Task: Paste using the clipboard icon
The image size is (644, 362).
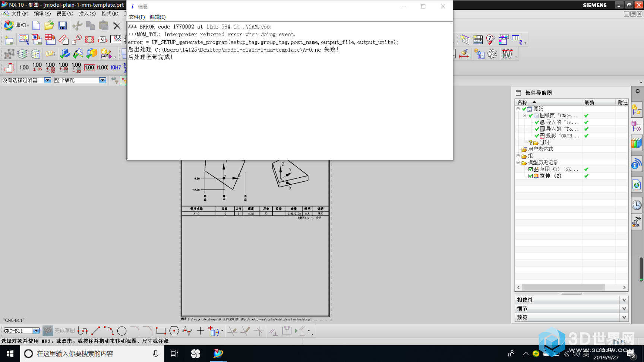Action: (x=103, y=25)
